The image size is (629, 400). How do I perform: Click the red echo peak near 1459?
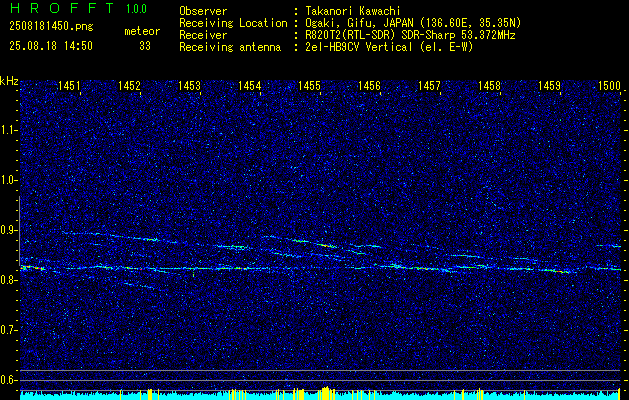561,272
